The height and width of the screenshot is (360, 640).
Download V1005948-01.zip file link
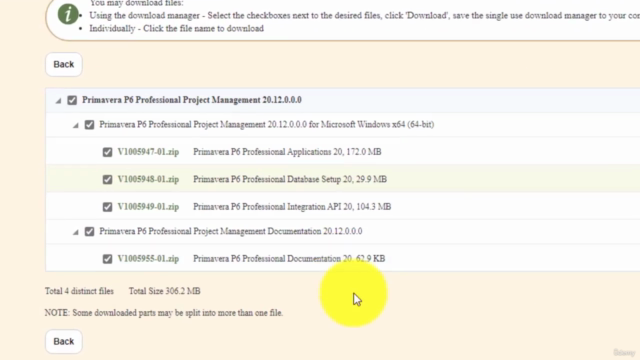click(148, 179)
